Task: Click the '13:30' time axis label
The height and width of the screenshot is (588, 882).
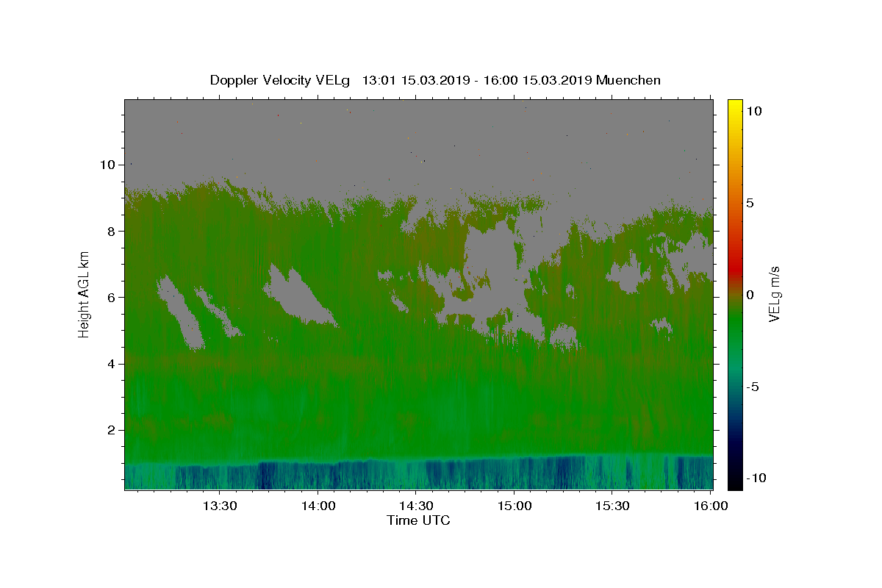Action: pos(219,506)
